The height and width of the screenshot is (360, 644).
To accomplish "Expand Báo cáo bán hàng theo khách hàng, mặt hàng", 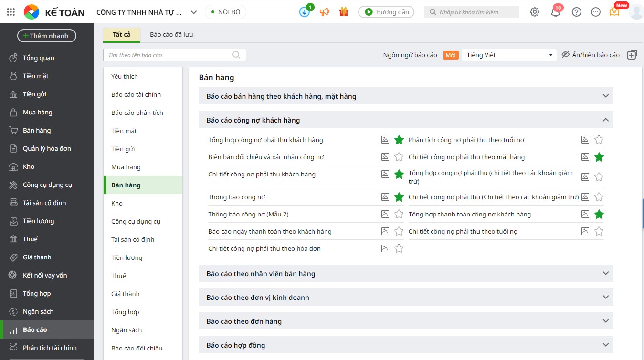I will [406, 96].
